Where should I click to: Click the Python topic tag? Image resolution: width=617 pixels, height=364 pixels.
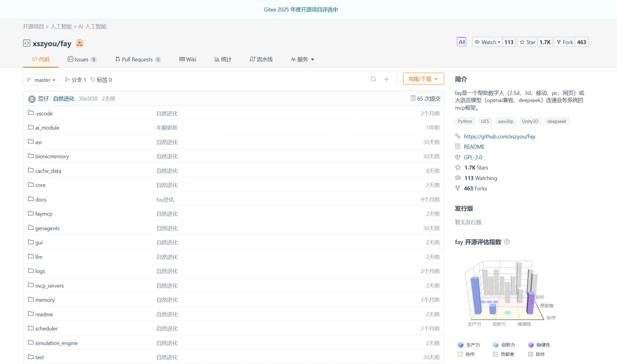coord(465,121)
